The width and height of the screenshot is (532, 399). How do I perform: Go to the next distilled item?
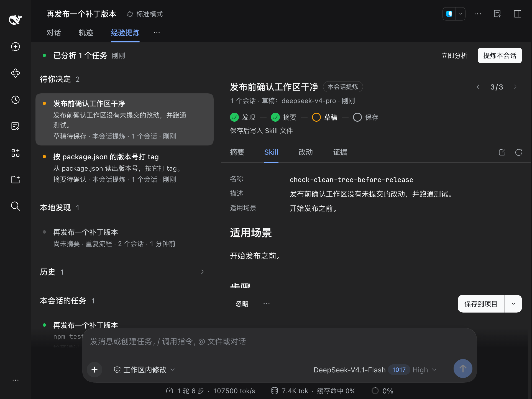pyautogui.click(x=515, y=87)
